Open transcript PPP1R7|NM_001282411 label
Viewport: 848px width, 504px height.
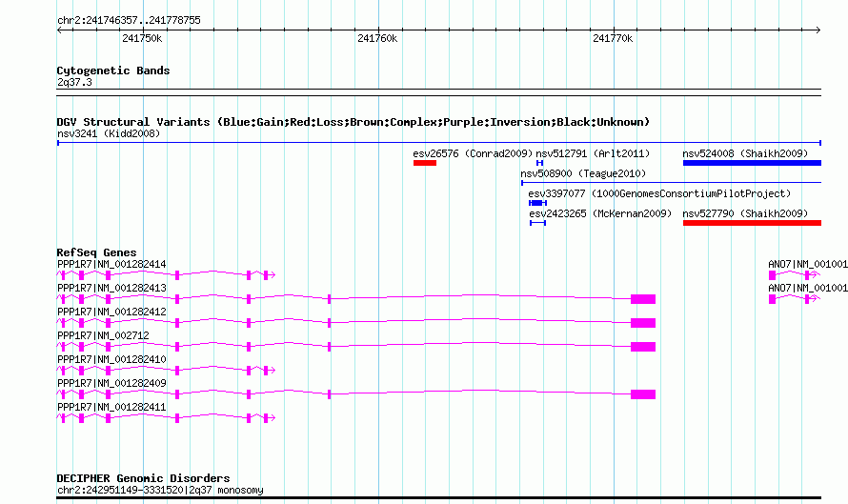pos(111,407)
